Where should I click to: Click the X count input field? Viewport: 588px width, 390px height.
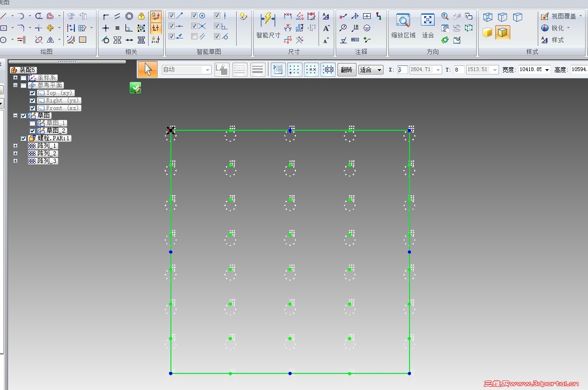(x=402, y=70)
